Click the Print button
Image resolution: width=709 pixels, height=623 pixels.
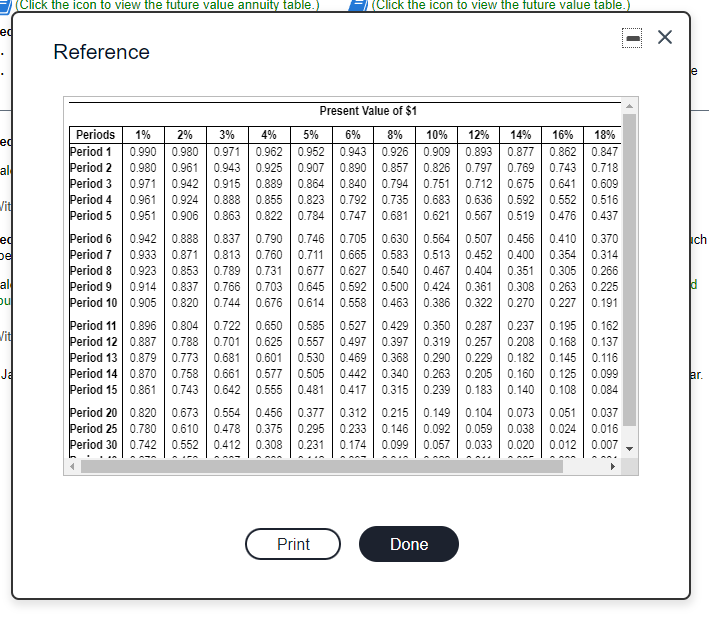coord(293,544)
